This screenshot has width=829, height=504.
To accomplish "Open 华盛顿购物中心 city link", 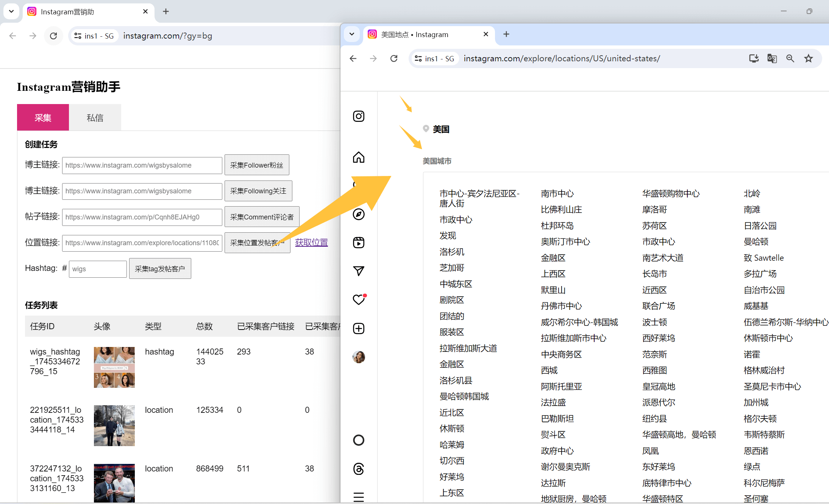I will (x=671, y=194).
